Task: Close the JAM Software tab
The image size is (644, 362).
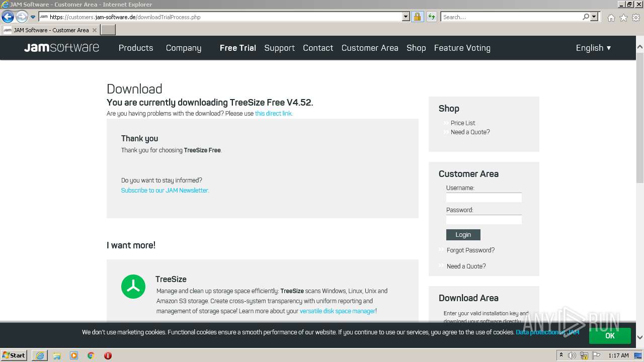Action: tap(95, 30)
